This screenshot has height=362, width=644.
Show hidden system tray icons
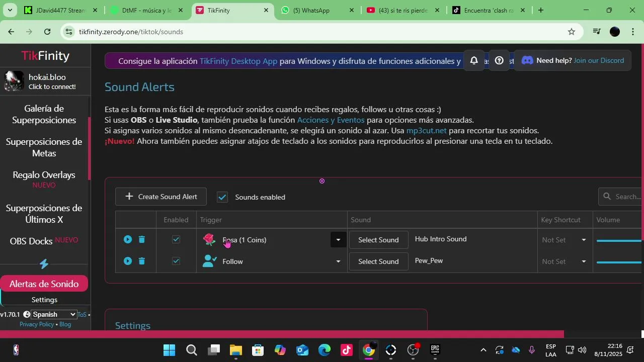point(484,350)
